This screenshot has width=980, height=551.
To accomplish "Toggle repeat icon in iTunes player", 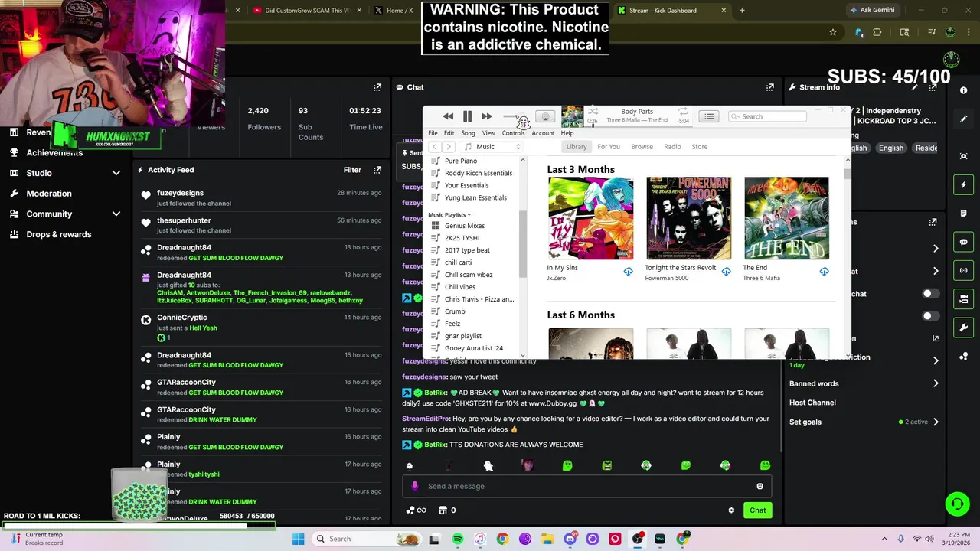I will point(683,112).
